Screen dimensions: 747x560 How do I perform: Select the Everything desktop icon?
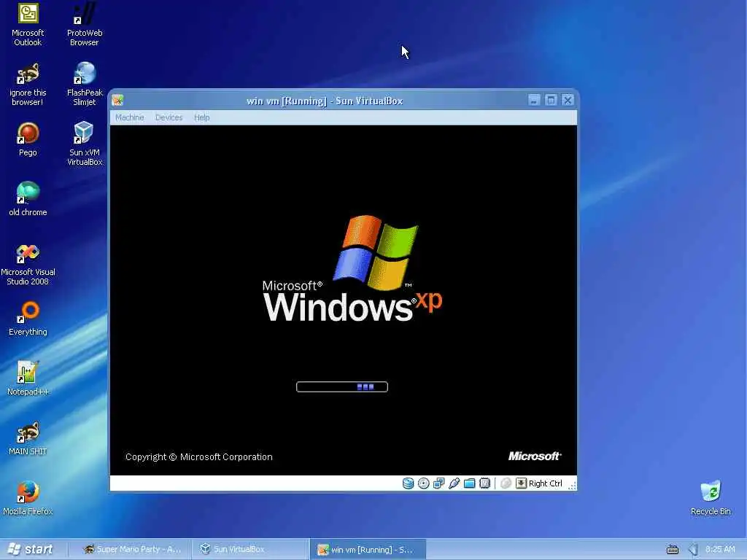pyautogui.click(x=28, y=319)
